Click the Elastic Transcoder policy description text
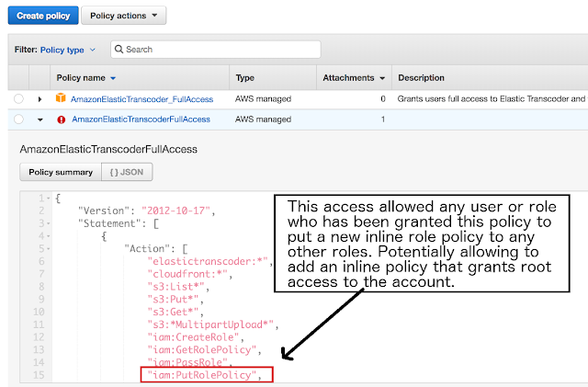 pos(492,98)
